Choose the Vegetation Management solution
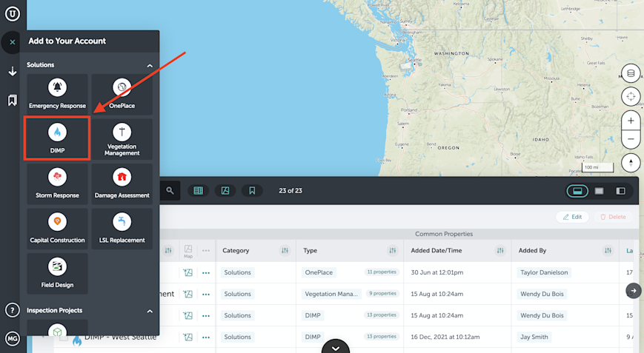This screenshot has width=644, height=353. (x=122, y=138)
